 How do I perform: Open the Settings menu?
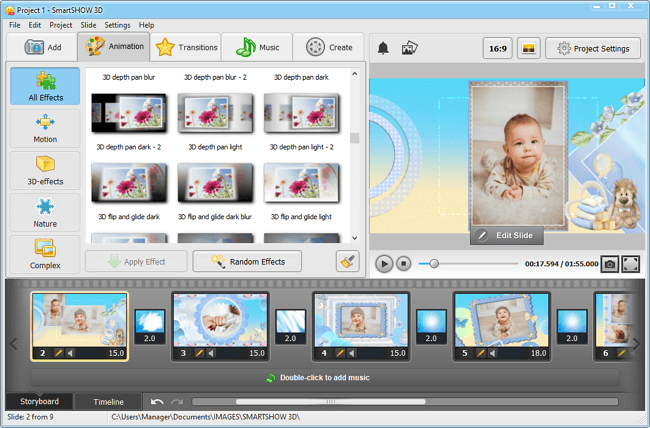tap(117, 25)
